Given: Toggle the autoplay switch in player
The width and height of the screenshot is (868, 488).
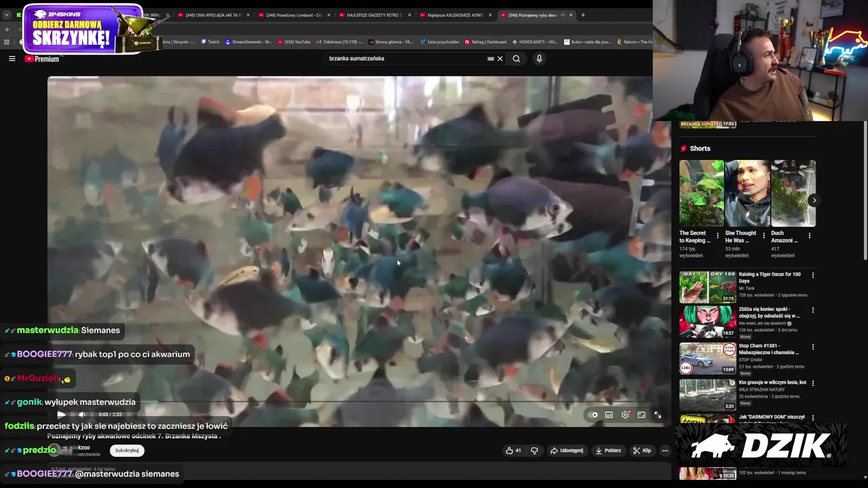Looking at the screenshot, I should click(x=594, y=415).
